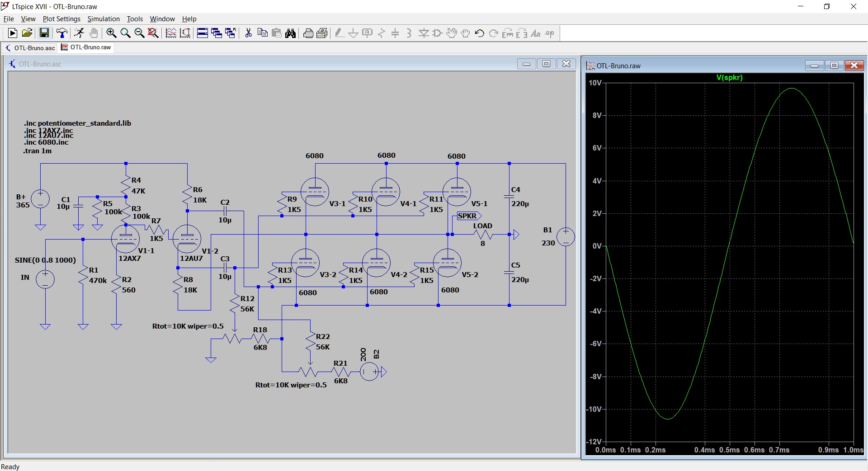This screenshot has width=868, height=471.
Task: Click the New Schematic toolbar icon
Action: [x=13, y=33]
